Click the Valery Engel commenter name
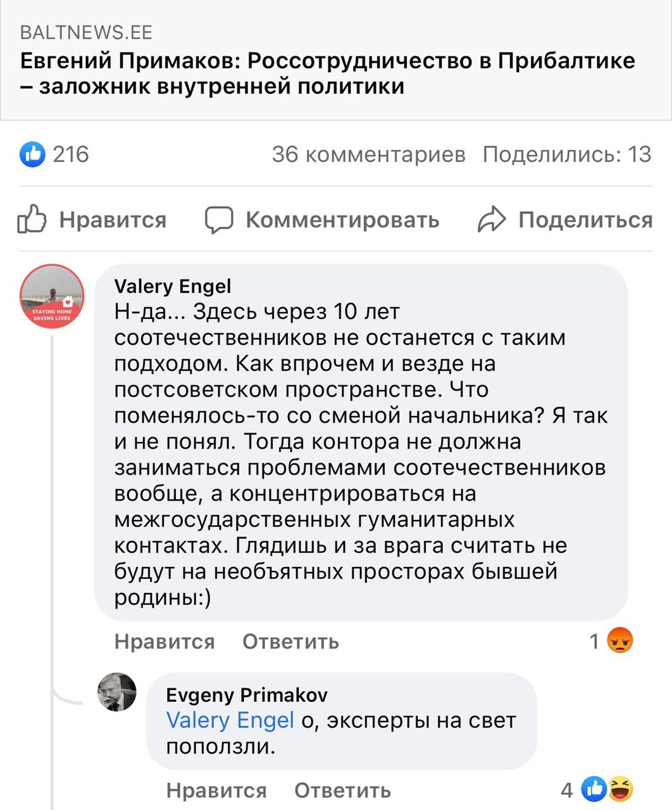The width and height of the screenshot is (672, 810). click(x=172, y=287)
